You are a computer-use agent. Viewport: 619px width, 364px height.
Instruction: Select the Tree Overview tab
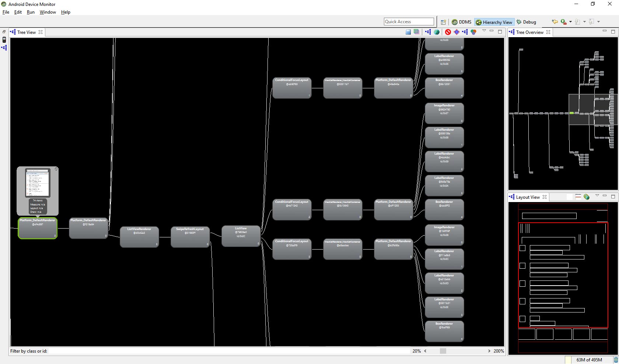click(x=529, y=32)
